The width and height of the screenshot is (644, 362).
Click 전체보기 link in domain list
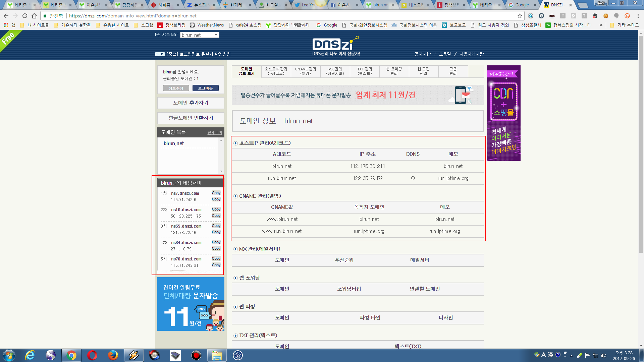215,133
